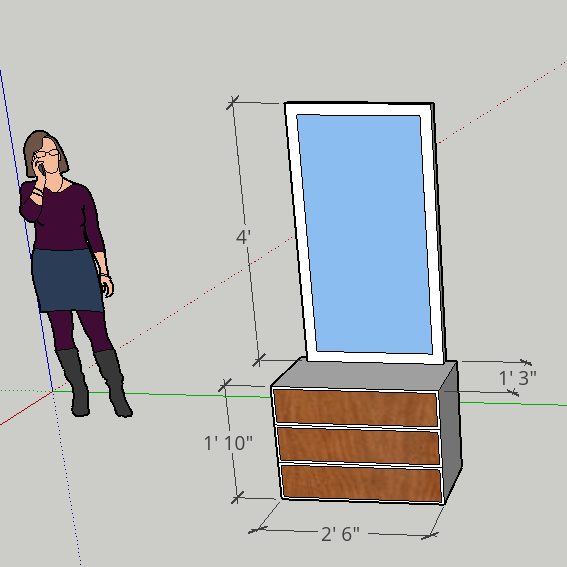Select the woman's navy blue skirt
Viewport: 567px width, 567px height.
(68, 280)
